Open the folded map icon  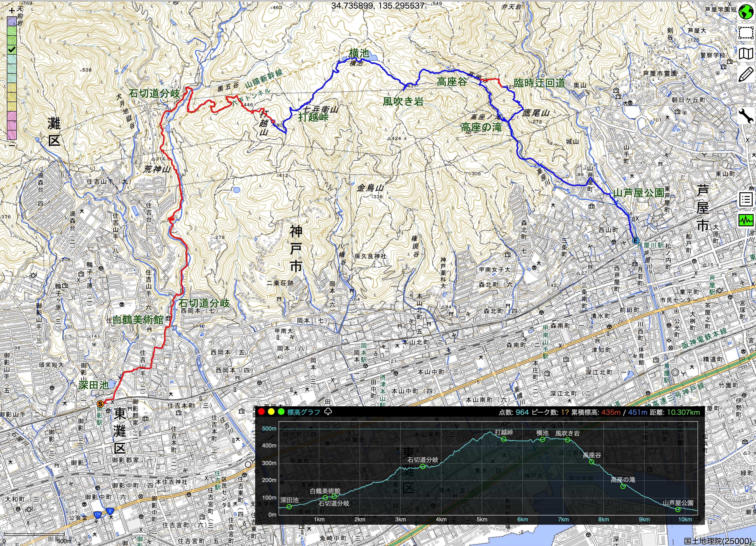(746, 53)
